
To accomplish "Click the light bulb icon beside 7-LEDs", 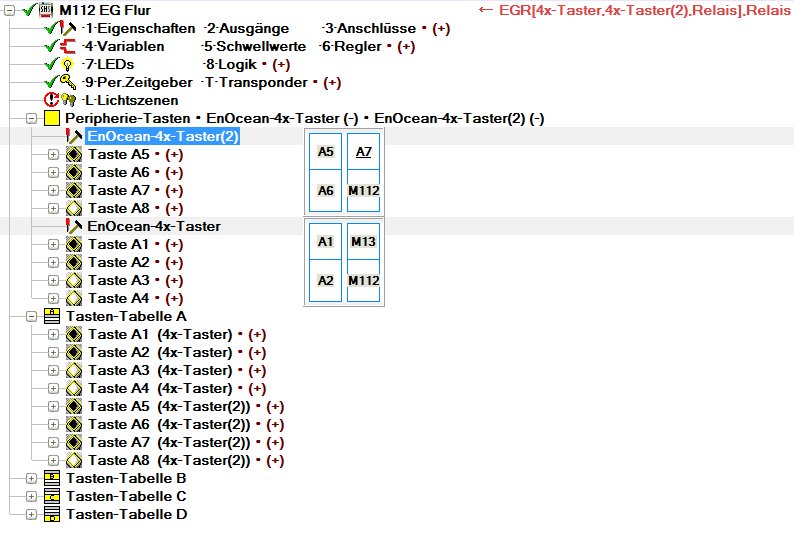I will click(68, 64).
